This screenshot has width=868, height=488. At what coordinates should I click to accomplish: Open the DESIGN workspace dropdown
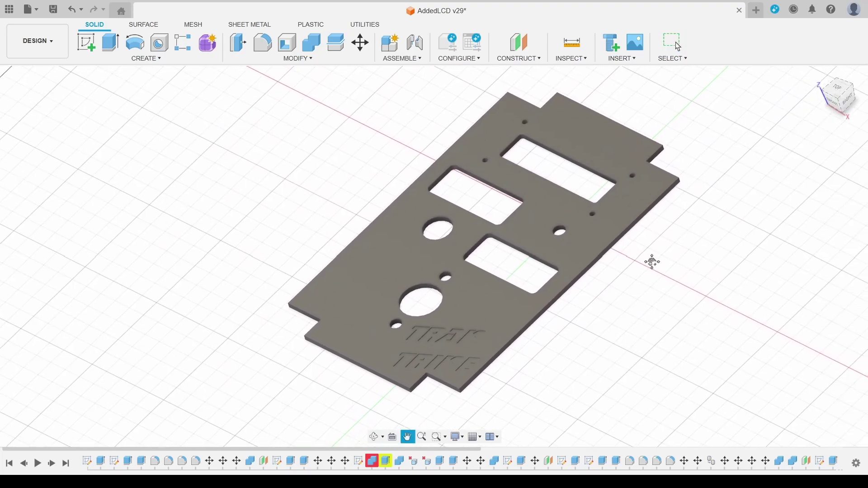(38, 41)
